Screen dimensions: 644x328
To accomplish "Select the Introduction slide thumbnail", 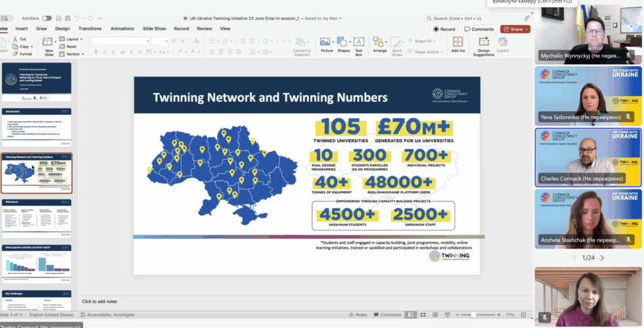I will coord(36,127).
